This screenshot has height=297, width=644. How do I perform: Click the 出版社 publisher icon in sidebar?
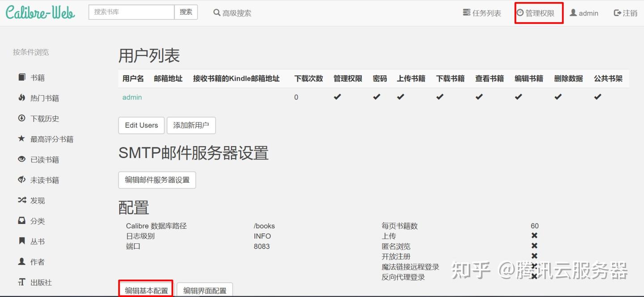(22, 282)
